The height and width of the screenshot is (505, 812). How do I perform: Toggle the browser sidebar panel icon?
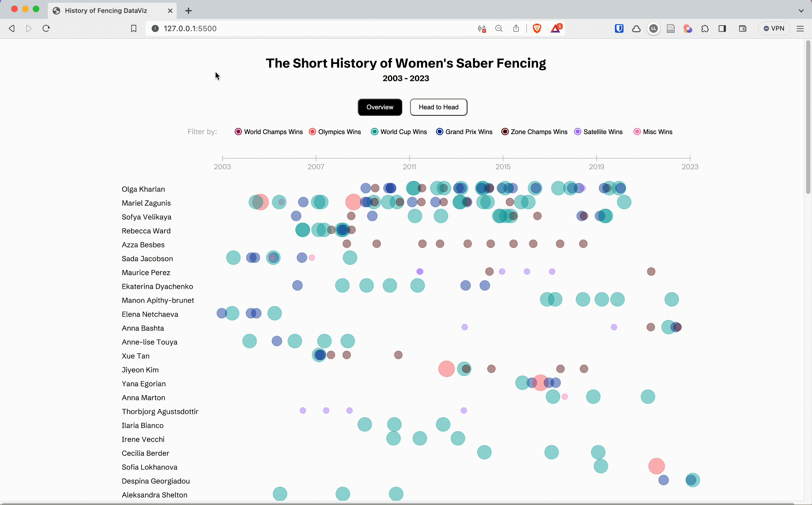click(722, 28)
